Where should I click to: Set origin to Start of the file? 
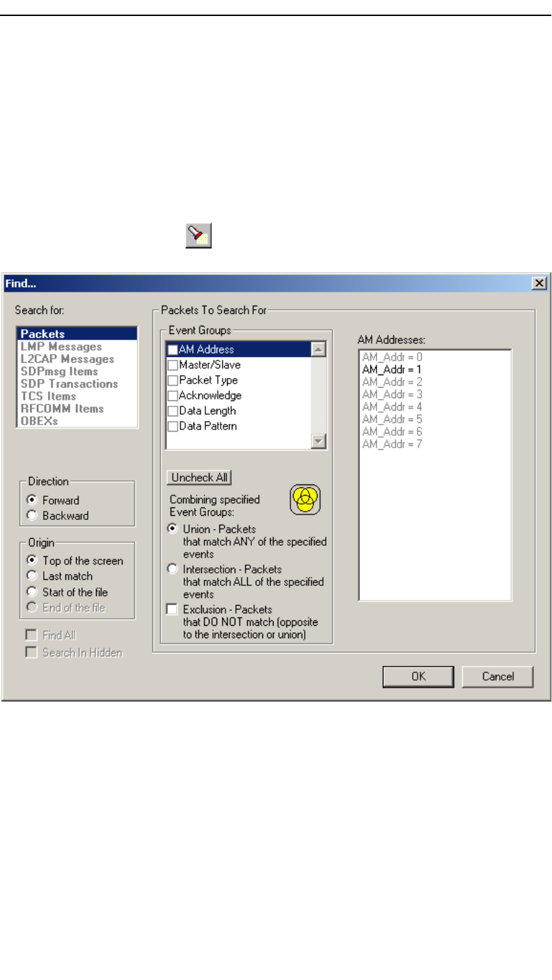point(31,592)
